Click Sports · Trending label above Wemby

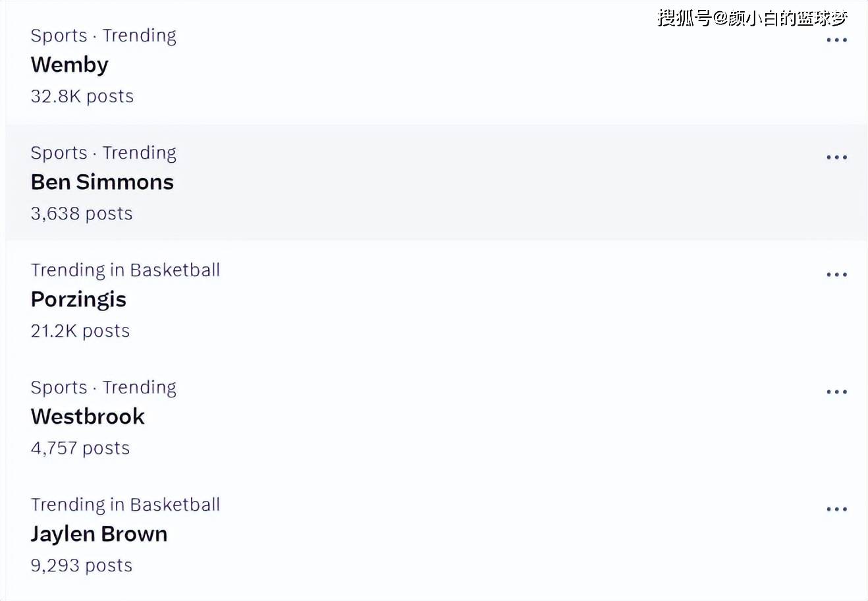click(x=103, y=36)
